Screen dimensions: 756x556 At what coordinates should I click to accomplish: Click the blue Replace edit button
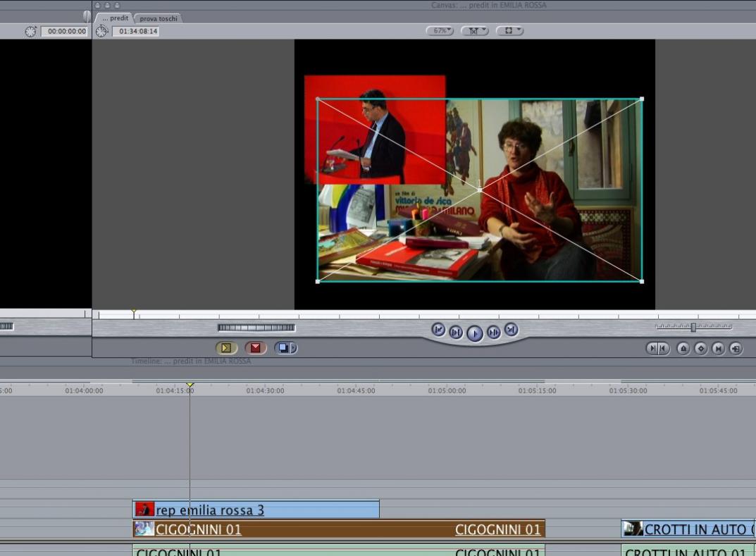[x=283, y=347]
